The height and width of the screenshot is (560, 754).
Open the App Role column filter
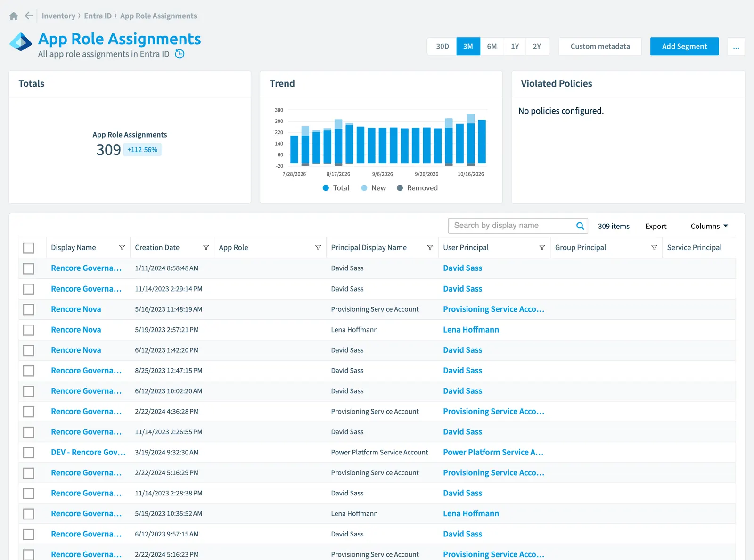click(318, 248)
